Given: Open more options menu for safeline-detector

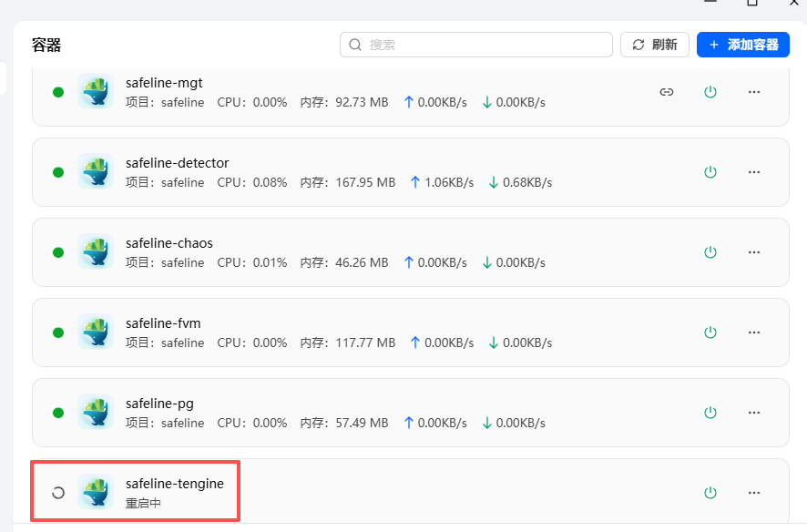Looking at the screenshot, I should pos(754,172).
